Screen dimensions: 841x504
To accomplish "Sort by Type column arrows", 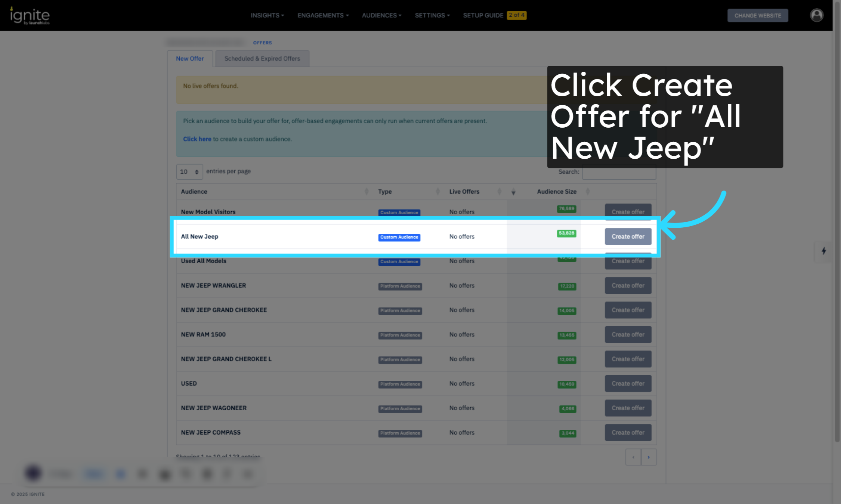I will pyautogui.click(x=437, y=192).
